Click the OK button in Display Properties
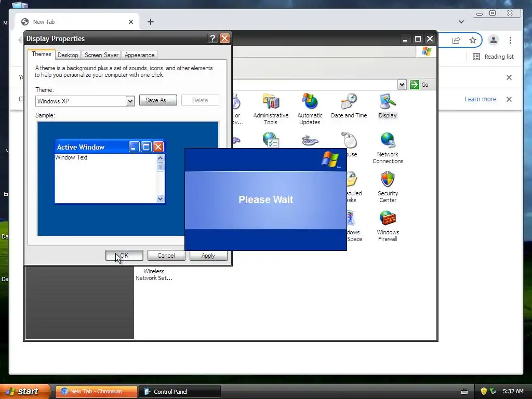 click(x=124, y=256)
